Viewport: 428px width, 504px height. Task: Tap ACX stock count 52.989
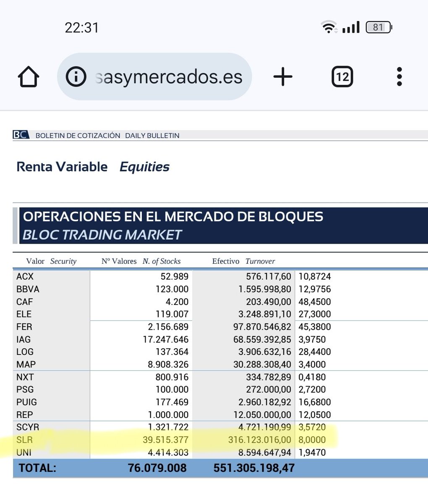(175, 277)
